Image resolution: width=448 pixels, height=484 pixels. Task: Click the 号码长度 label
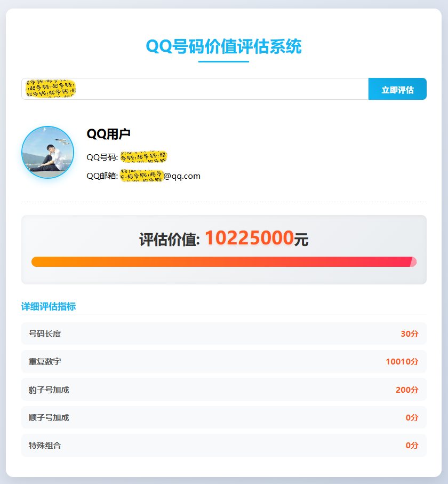pyautogui.click(x=45, y=334)
